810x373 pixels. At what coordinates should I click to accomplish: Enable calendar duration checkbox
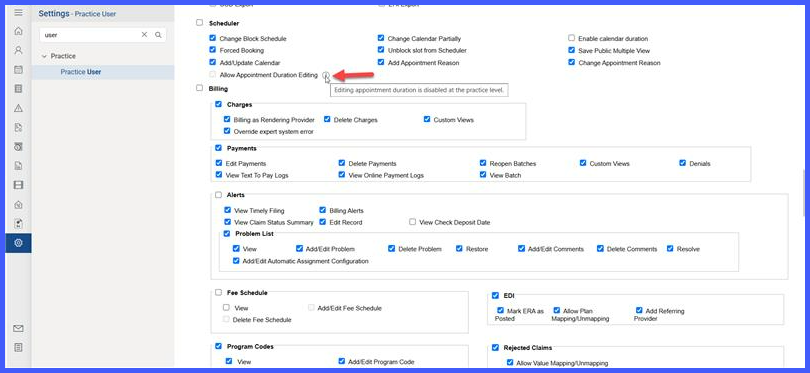coord(571,38)
